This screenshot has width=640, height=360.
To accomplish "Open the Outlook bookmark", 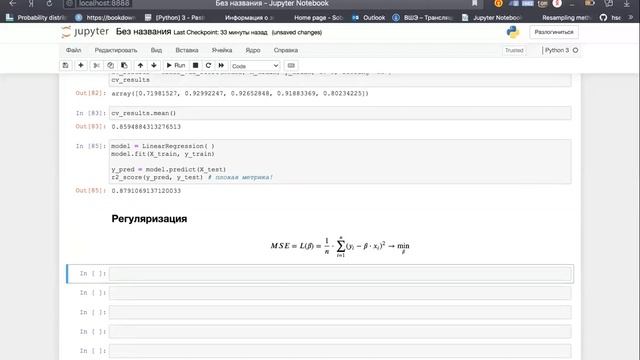I will pos(369,18).
